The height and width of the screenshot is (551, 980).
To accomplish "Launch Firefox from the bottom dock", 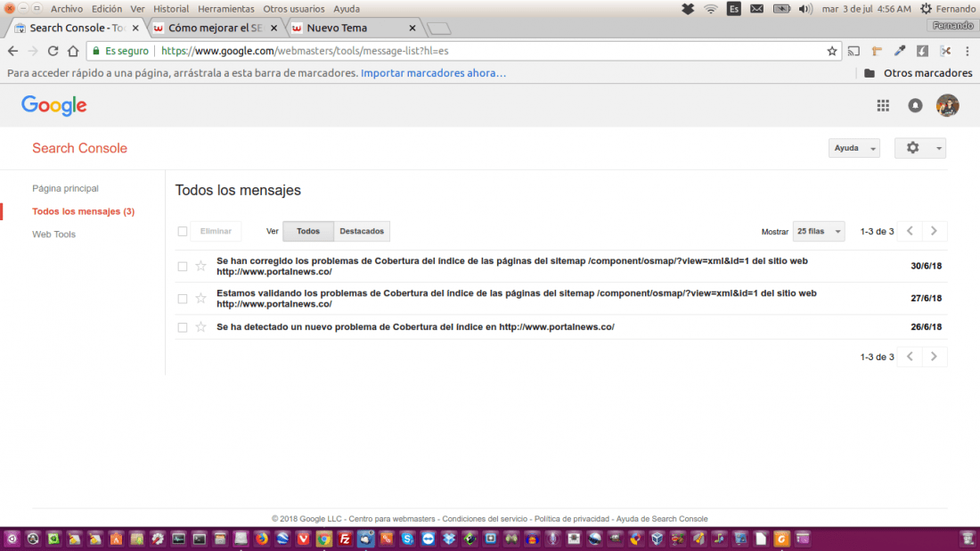I will point(261,539).
